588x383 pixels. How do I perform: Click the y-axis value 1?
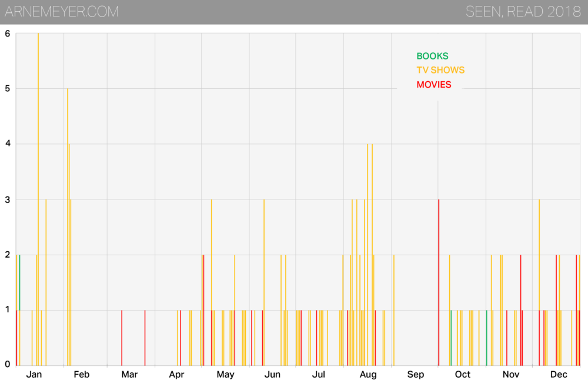tap(8, 310)
